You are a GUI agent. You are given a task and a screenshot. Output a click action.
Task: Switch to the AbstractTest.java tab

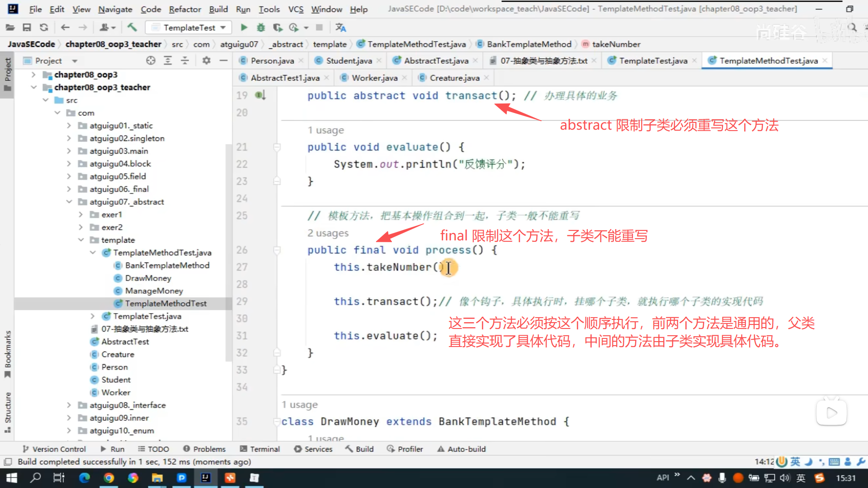pyautogui.click(x=435, y=61)
